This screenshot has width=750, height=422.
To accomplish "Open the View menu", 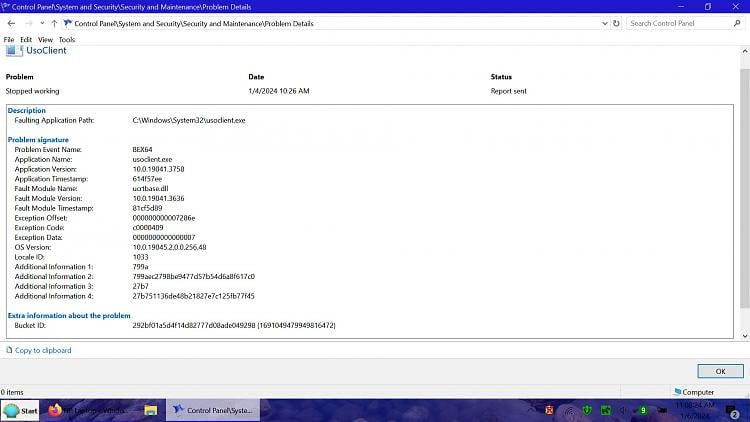I will pyautogui.click(x=45, y=40).
